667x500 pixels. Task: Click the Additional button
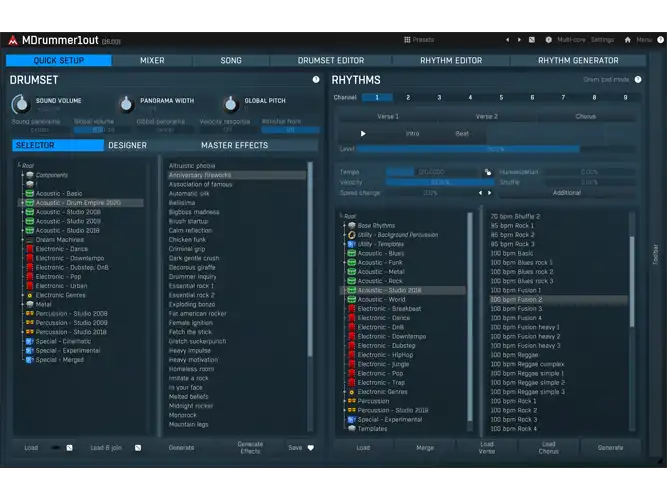[567, 193]
